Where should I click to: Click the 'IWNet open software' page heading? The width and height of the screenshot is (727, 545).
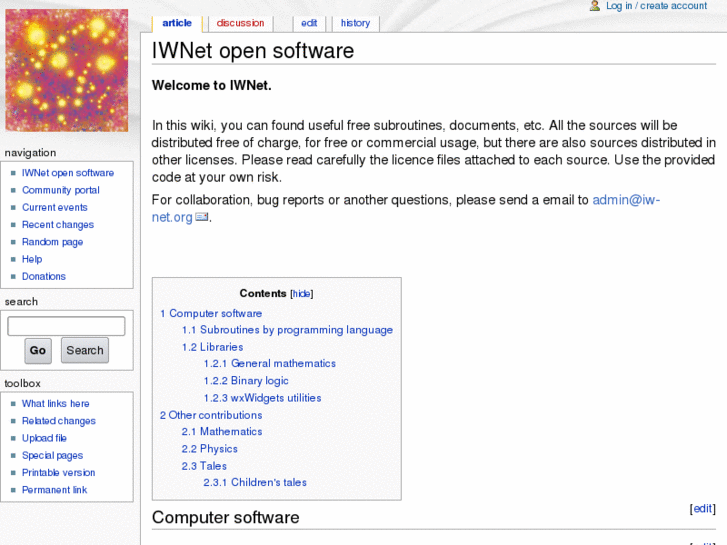(x=253, y=51)
